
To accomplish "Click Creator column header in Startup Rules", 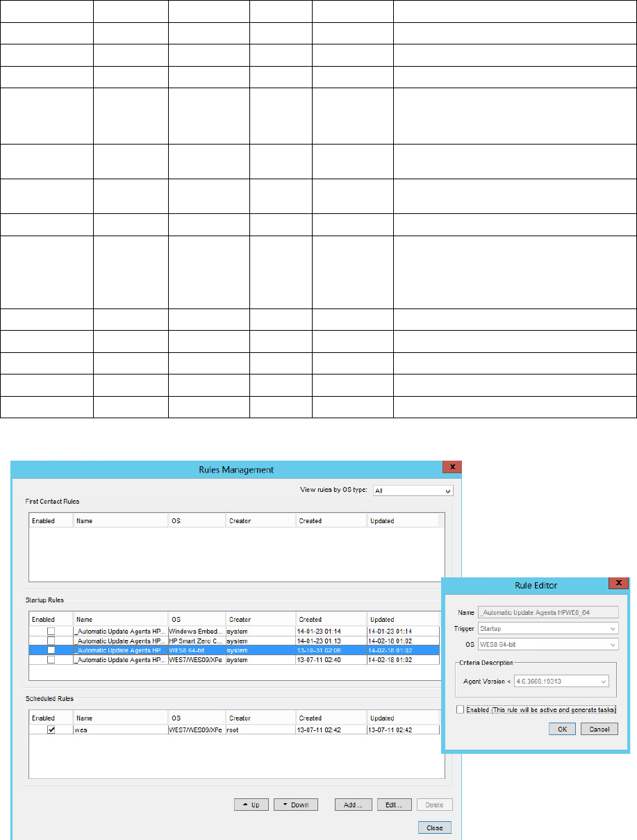I will [260, 619].
